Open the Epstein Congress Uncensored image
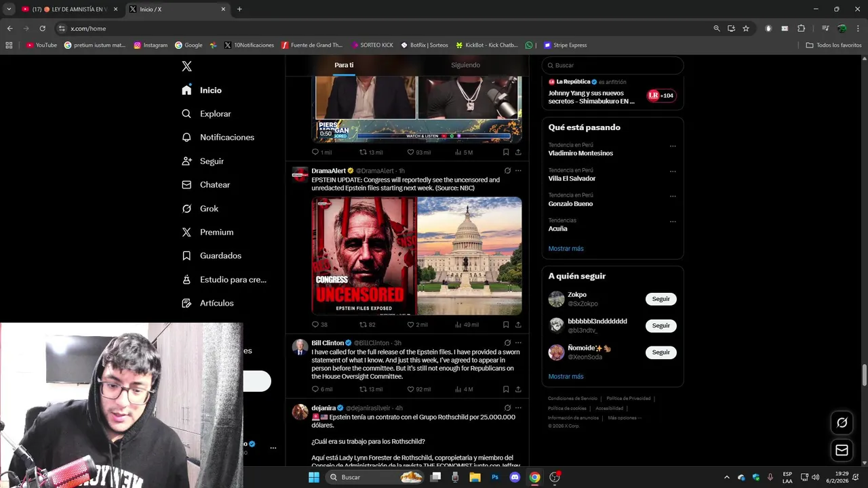The height and width of the screenshot is (488, 868). (x=364, y=256)
